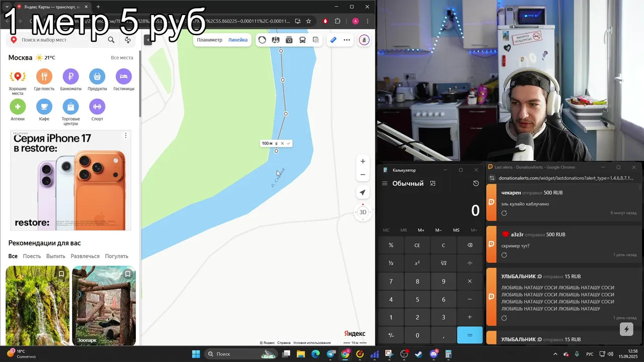Open the Торговые центры category

click(x=71, y=112)
